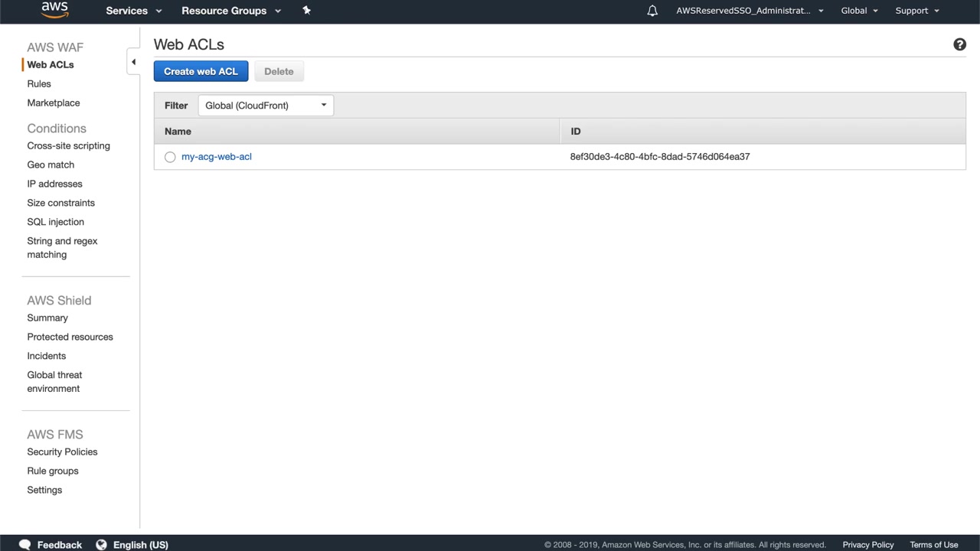The height and width of the screenshot is (551, 980).
Task: Open the AWSReservedSSO account menu
Action: coord(750,11)
